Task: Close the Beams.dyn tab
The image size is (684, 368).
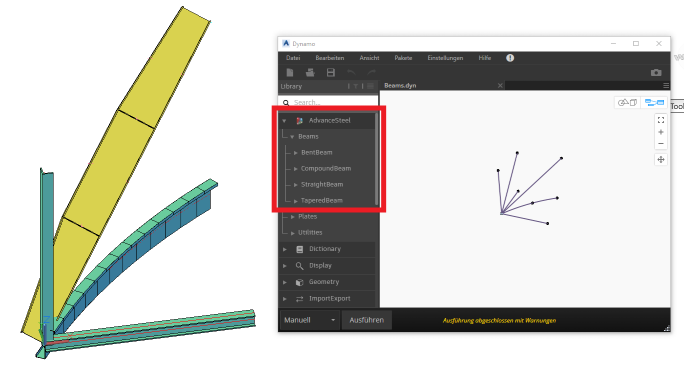Action: (x=500, y=85)
